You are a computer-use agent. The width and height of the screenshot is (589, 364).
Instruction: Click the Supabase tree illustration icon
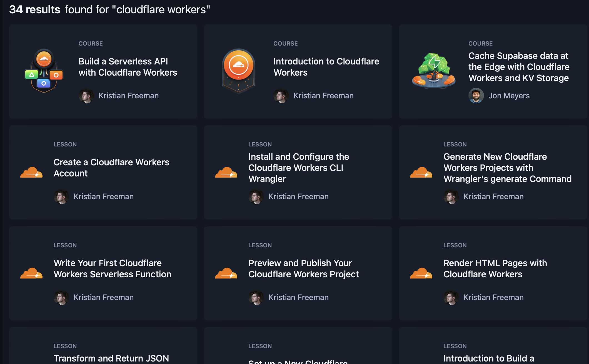tap(433, 70)
